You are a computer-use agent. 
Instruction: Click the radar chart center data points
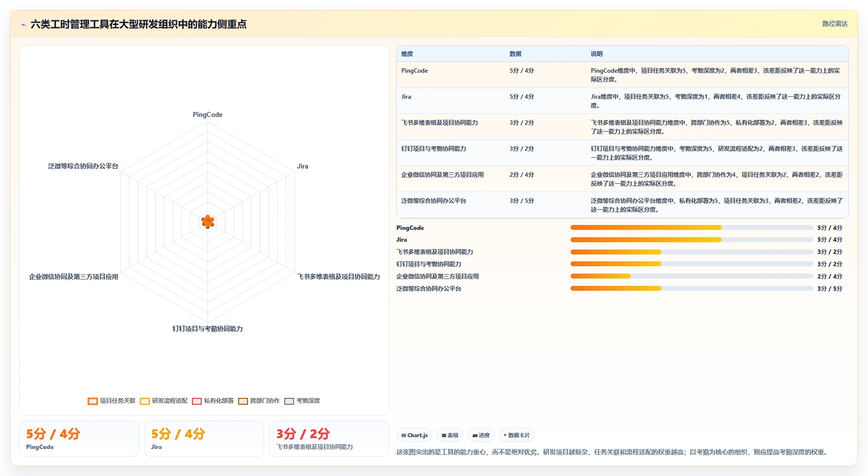point(208,222)
